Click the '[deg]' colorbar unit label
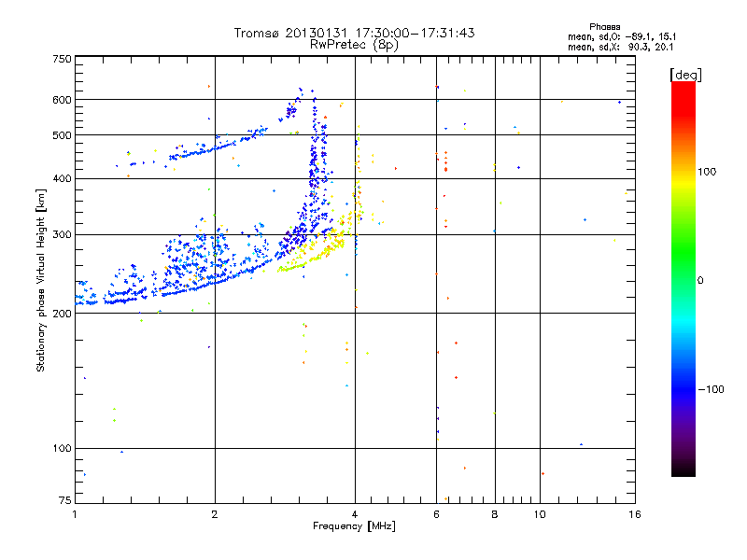747x560 pixels. click(685, 75)
